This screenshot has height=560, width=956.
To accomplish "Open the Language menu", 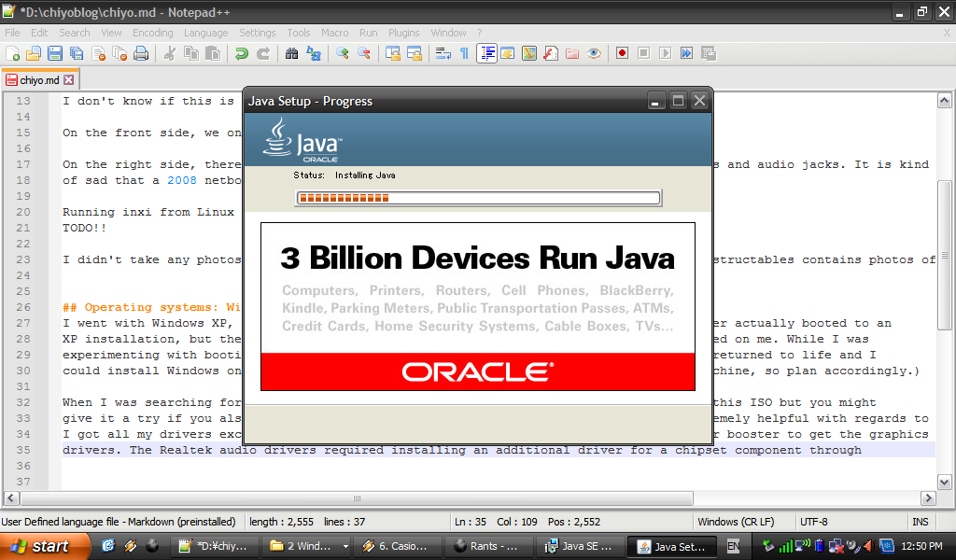I will [x=206, y=33].
